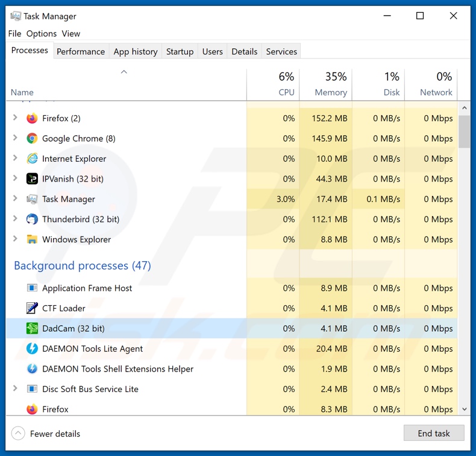Sort by the Memory column header
476x456 pixels.
coord(326,84)
